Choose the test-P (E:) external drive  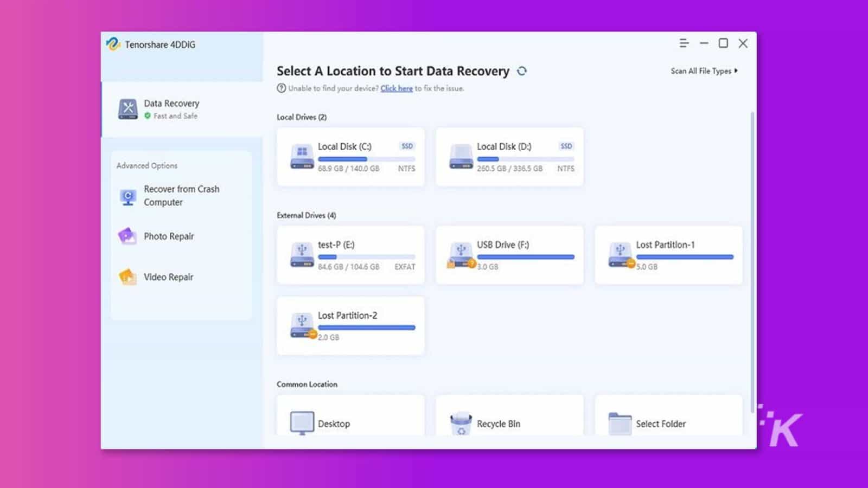tap(350, 255)
